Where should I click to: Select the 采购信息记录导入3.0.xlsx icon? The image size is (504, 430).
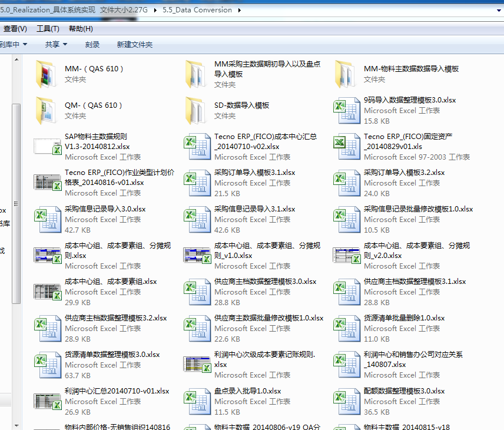point(48,219)
